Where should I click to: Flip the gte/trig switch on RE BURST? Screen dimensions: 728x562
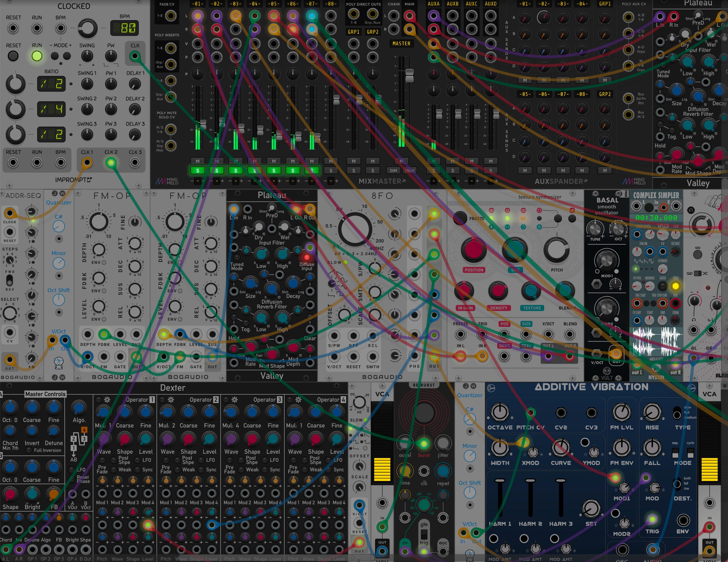[424, 534]
